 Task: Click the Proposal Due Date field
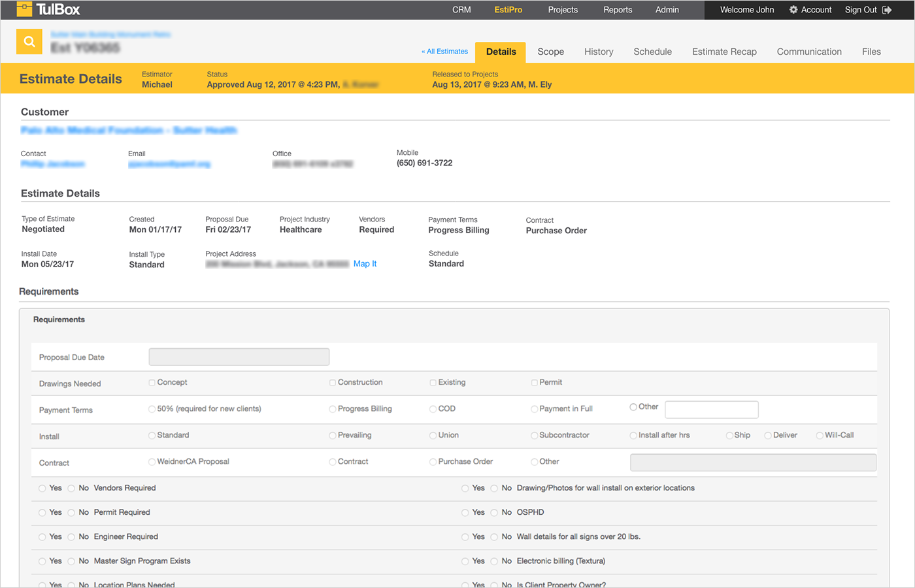[x=239, y=357]
